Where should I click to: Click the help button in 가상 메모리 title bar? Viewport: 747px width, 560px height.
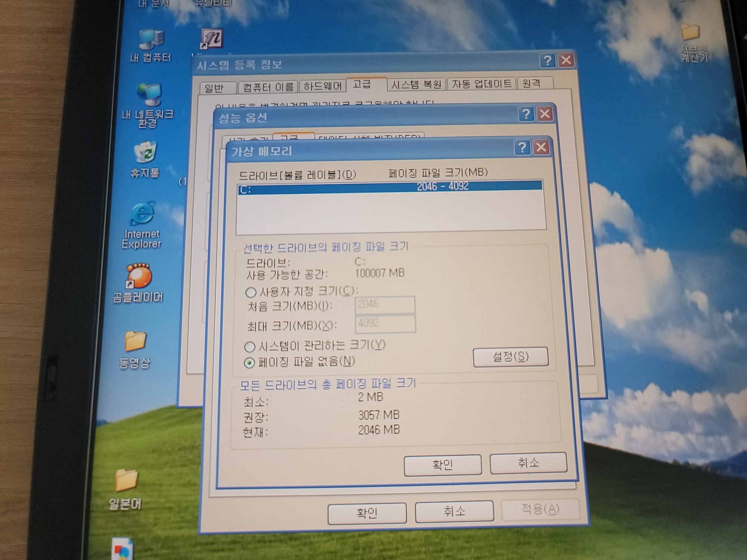522,148
